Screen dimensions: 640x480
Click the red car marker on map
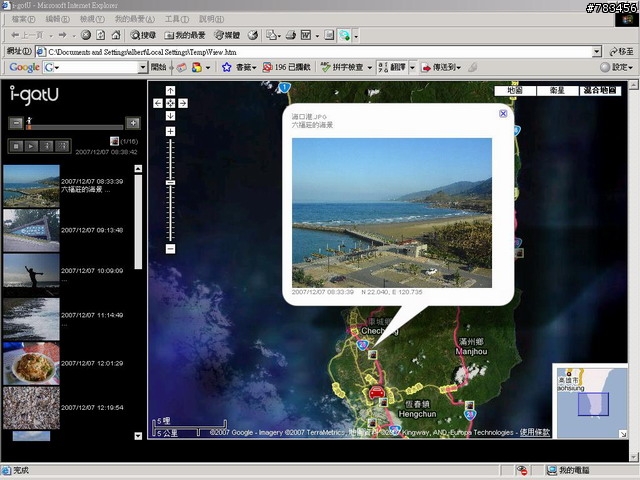[377, 393]
